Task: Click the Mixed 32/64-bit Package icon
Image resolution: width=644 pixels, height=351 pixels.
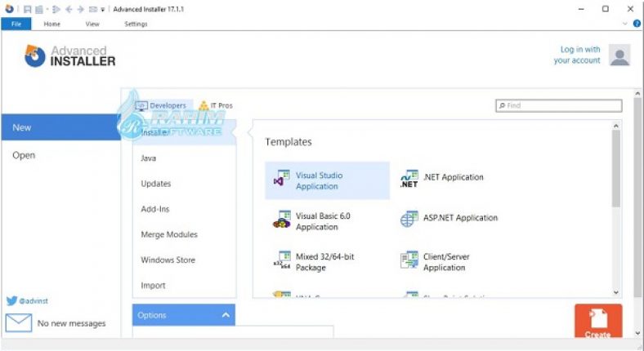Action: coord(282,260)
